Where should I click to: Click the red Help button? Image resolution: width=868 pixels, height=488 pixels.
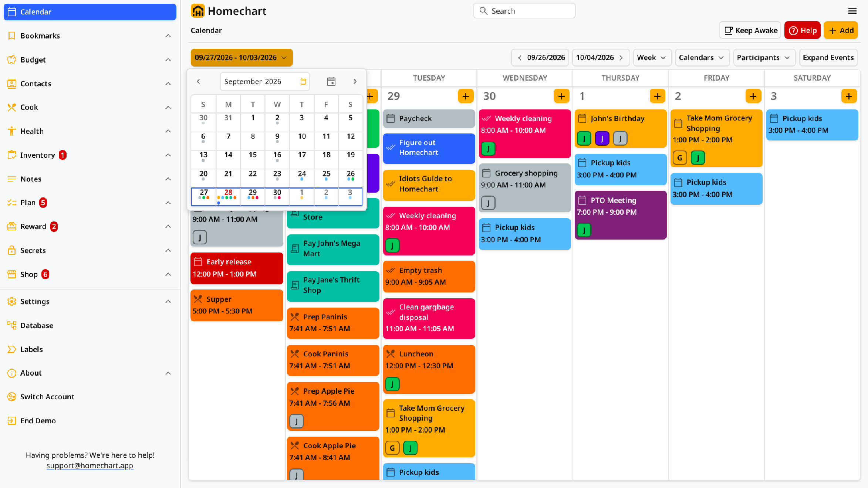(x=802, y=30)
